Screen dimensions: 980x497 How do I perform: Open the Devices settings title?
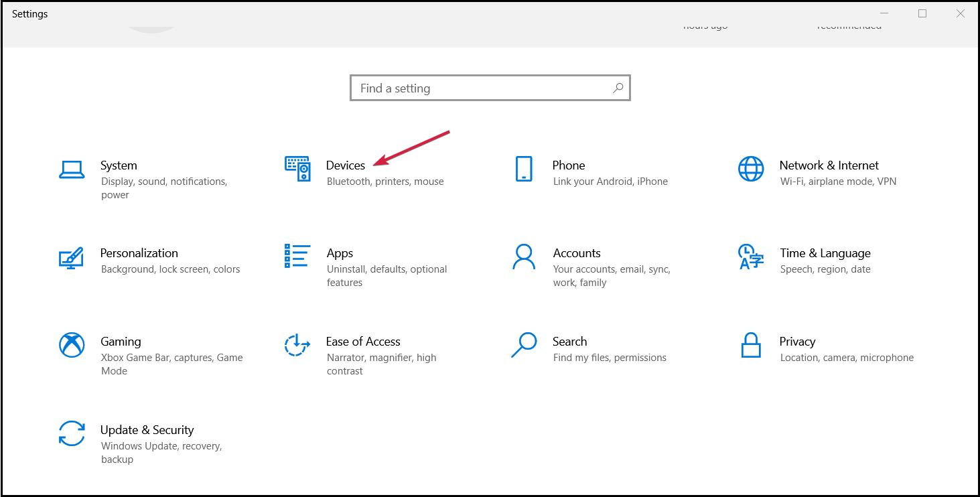point(346,165)
